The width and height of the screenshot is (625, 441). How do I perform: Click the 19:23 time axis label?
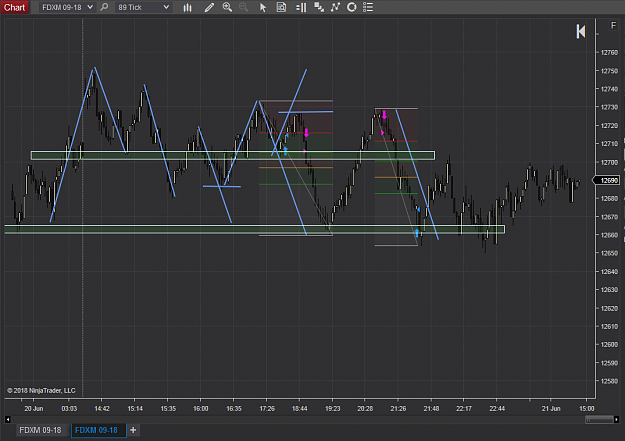coord(333,408)
